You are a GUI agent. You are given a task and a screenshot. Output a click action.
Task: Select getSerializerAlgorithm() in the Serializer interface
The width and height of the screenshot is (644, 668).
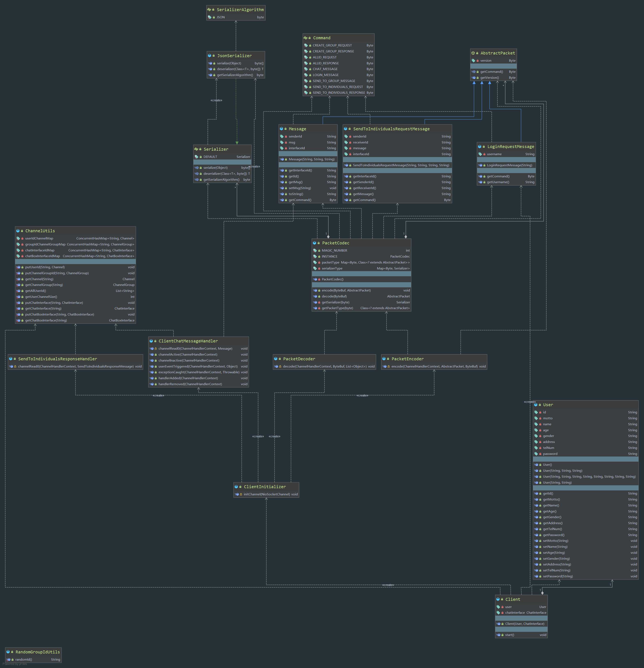coord(222,180)
